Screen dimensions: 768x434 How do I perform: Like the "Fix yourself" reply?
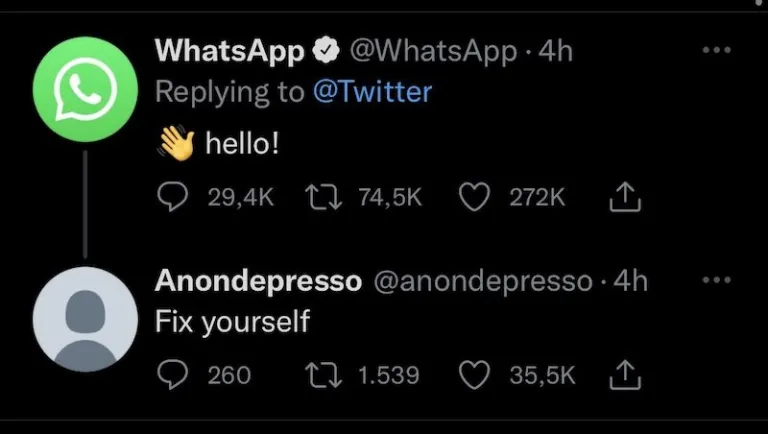coord(473,375)
